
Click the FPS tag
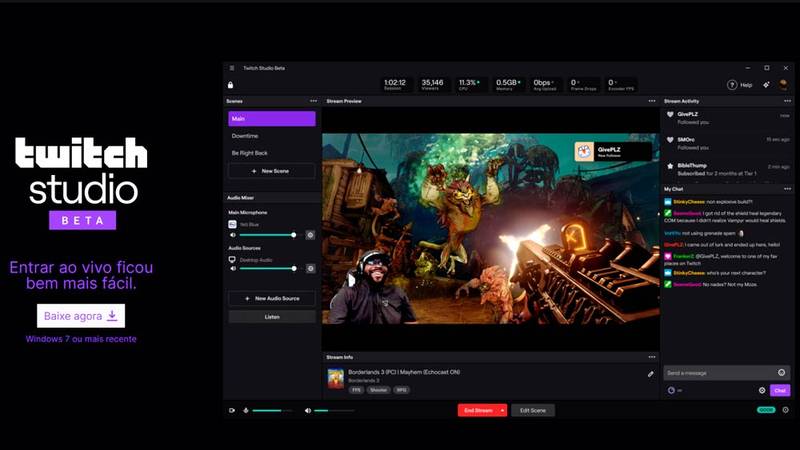point(356,390)
